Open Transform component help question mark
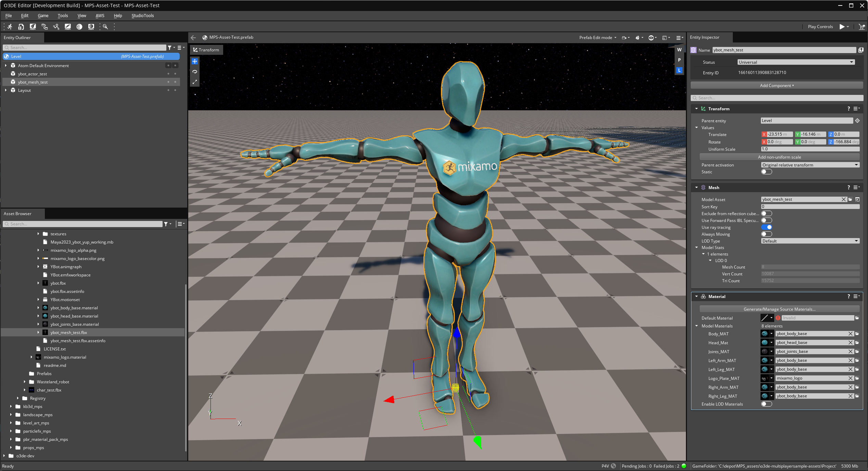868x471 pixels. tap(848, 109)
